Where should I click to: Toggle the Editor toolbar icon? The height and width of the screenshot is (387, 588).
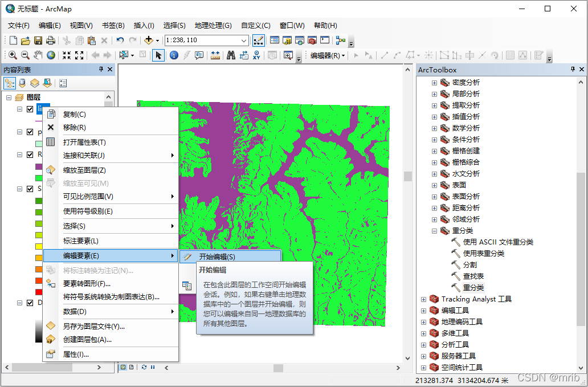pyautogui.click(x=258, y=40)
